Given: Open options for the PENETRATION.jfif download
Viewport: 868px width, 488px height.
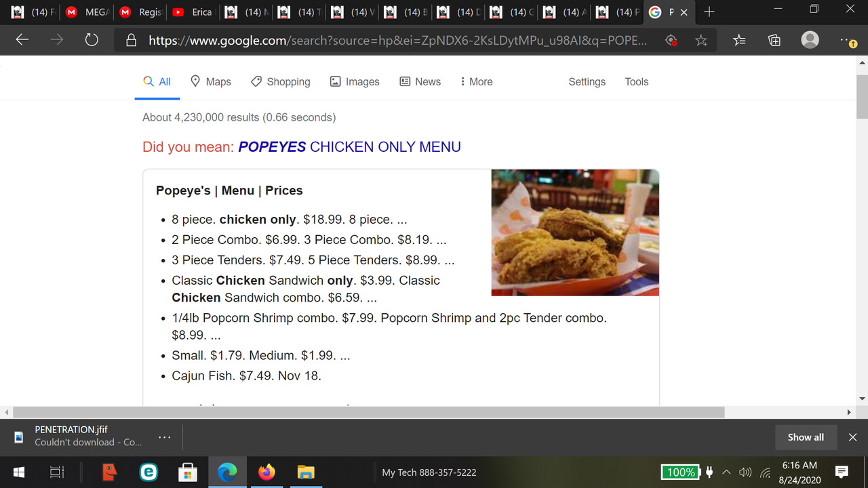Looking at the screenshot, I should pyautogui.click(x=164, y=437).
